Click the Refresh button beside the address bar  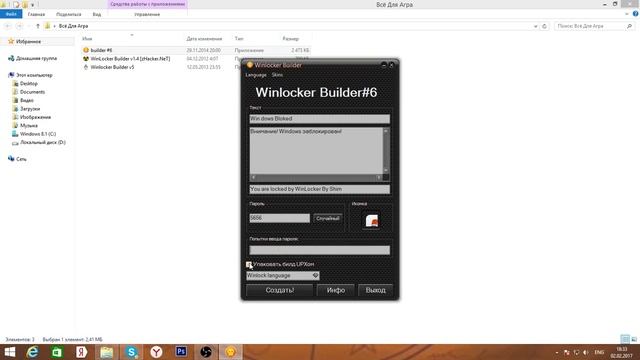click(x=544, y=26)
